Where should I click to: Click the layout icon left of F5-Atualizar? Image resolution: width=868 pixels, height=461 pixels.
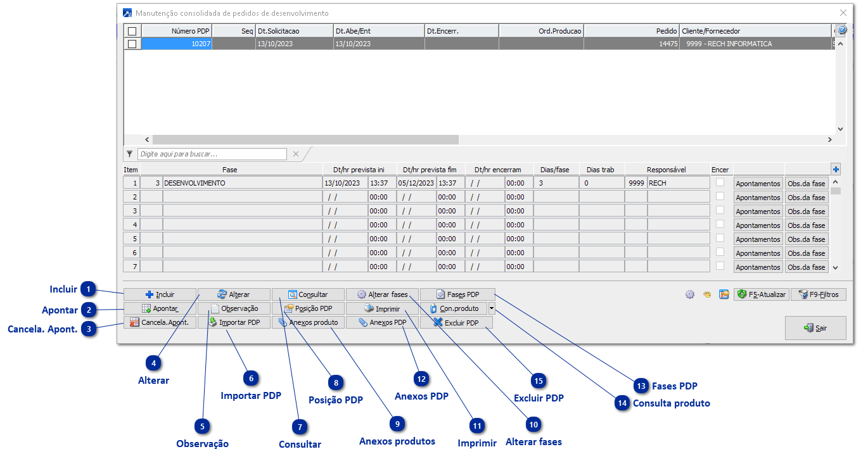click(724, 294)
